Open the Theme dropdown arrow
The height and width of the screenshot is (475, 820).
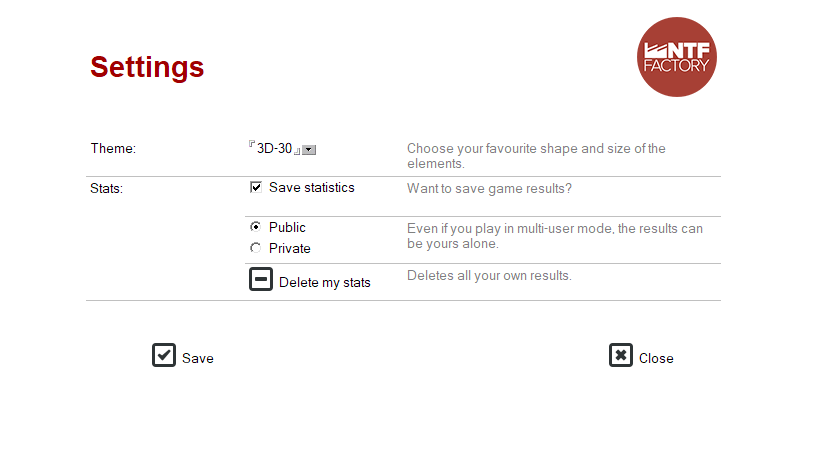[x=309, y=150]
